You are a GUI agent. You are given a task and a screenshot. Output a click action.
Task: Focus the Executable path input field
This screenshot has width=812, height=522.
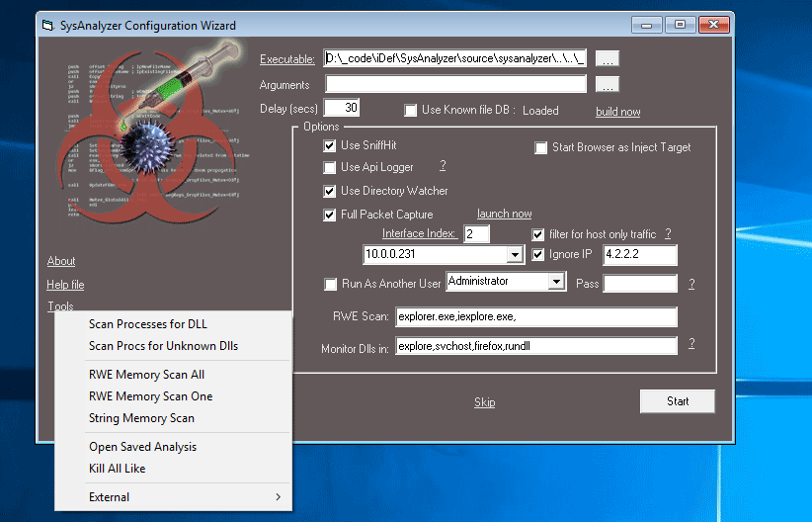click(455, 58)
